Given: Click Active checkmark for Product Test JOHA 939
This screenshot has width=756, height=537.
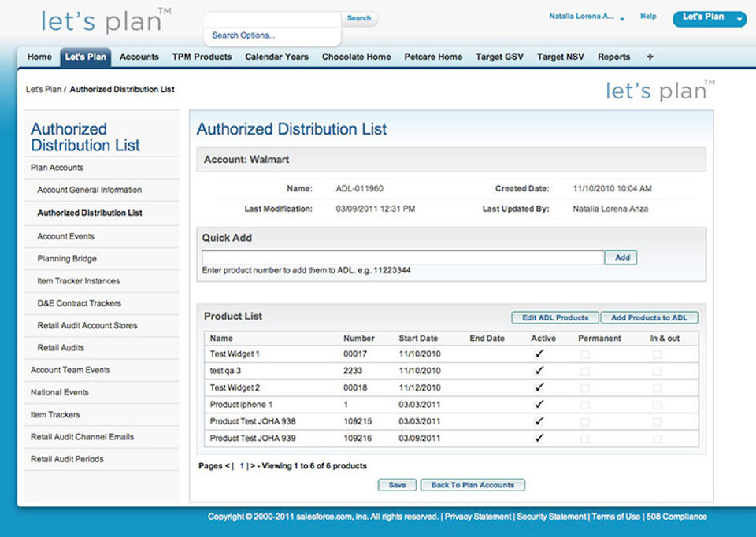Looking at the screenshot, I should 539,438.
